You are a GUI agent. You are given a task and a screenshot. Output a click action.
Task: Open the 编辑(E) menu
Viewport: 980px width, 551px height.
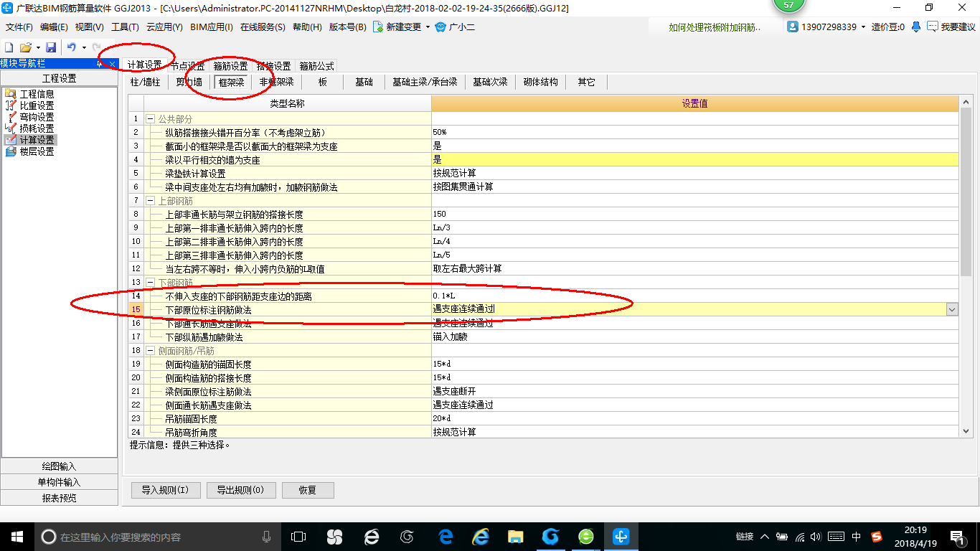(x=54, y=27)
